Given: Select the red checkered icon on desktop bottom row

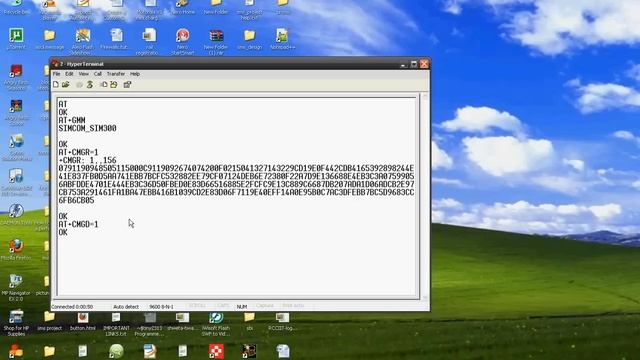Looking at the screenshot, I should click(216, 351).
